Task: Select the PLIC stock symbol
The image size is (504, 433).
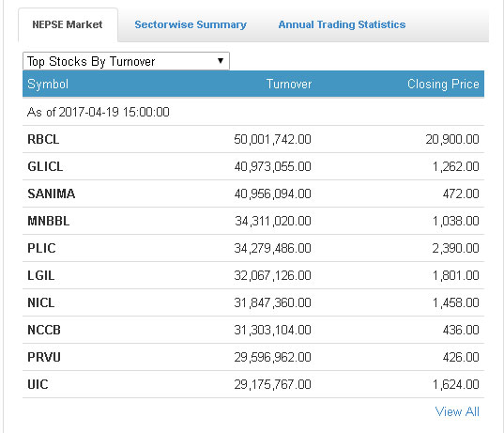Action: (x=41, y=248)
